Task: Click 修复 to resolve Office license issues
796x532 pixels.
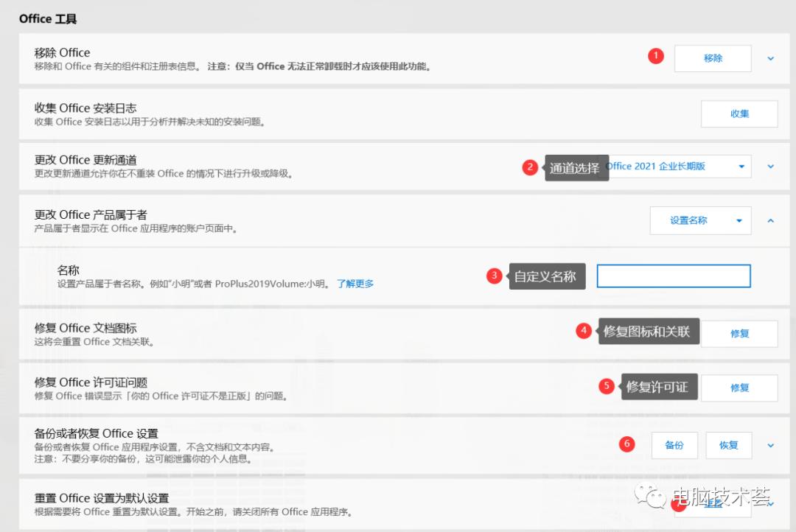Action: [x=739, y=388]
